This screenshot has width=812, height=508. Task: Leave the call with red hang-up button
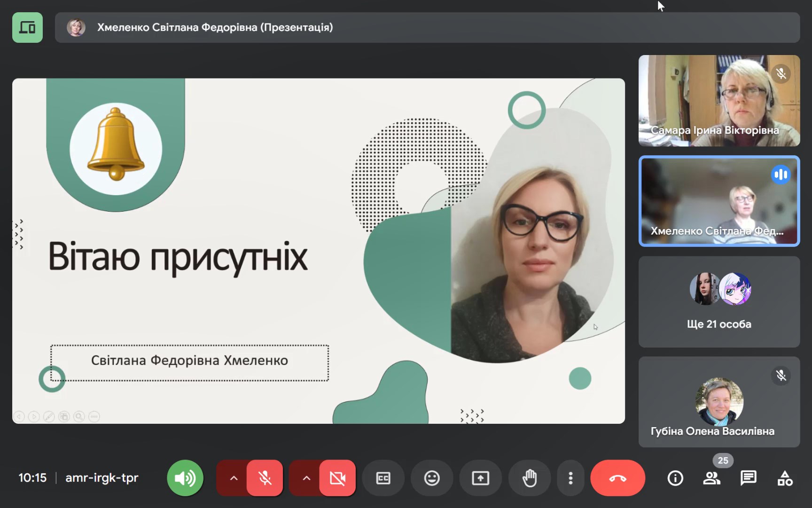point(617,478)
